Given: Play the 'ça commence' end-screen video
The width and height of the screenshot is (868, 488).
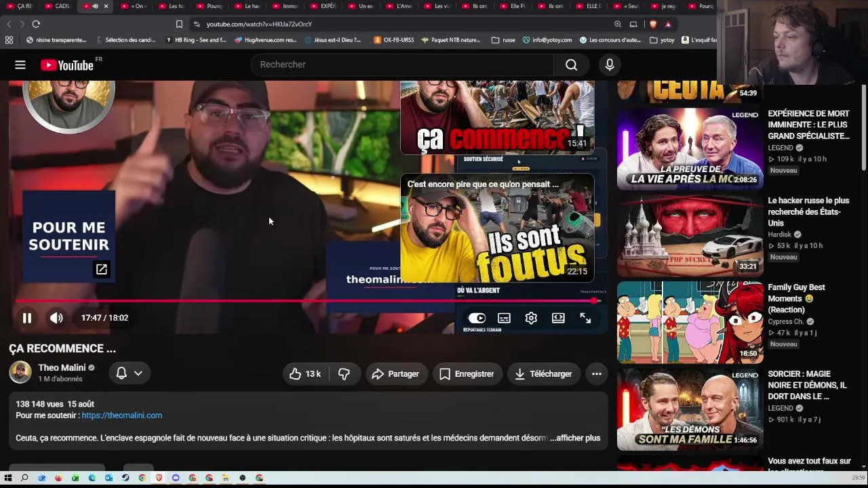Looking at the screenshot, I should pyautogui.click(x=497, y=117).
